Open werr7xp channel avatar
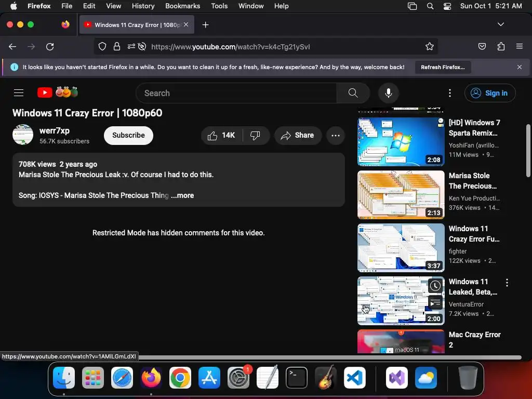This screenshot has height=399, width=532. point(23,135)
